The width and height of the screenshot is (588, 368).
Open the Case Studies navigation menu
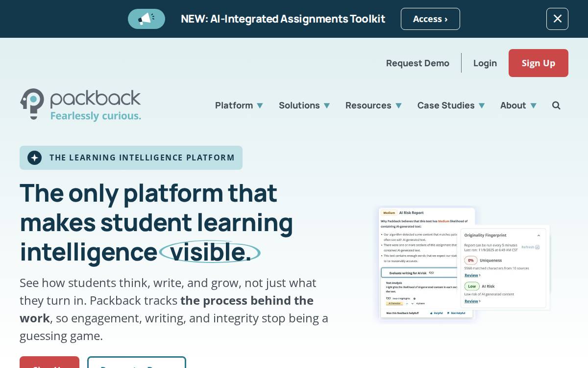(451, 105)
